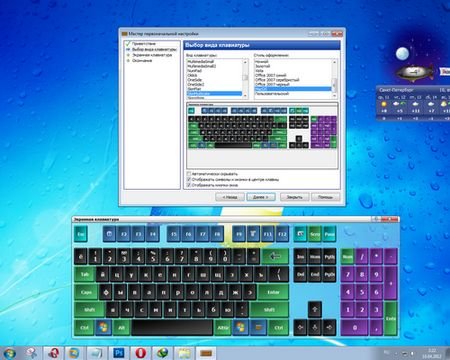Tap the F12 key on the on-screen keyboard
The height and width of the screenshot is (360, 450).
coord(282,234)
